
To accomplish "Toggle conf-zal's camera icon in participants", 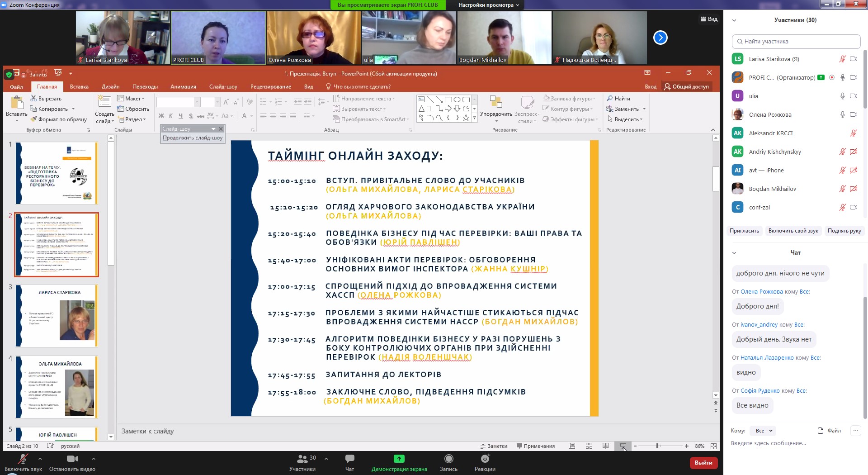I will (854, 207).
